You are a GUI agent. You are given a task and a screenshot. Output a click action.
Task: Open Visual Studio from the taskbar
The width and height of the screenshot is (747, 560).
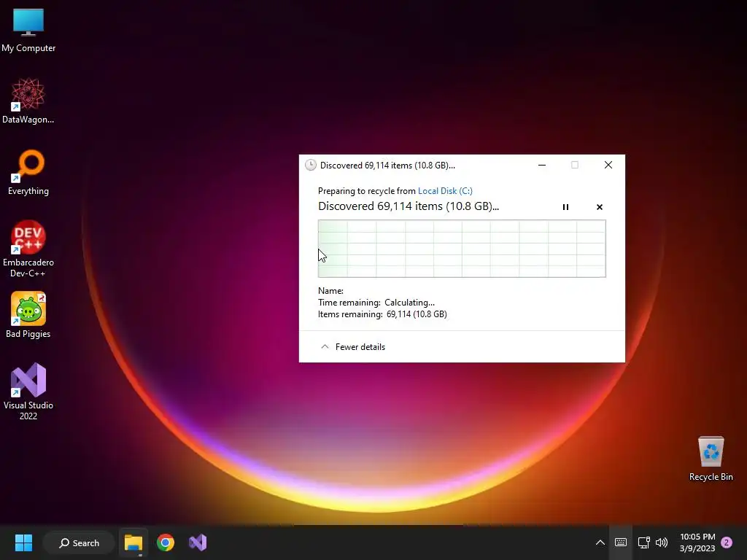[x=198, y=542]
